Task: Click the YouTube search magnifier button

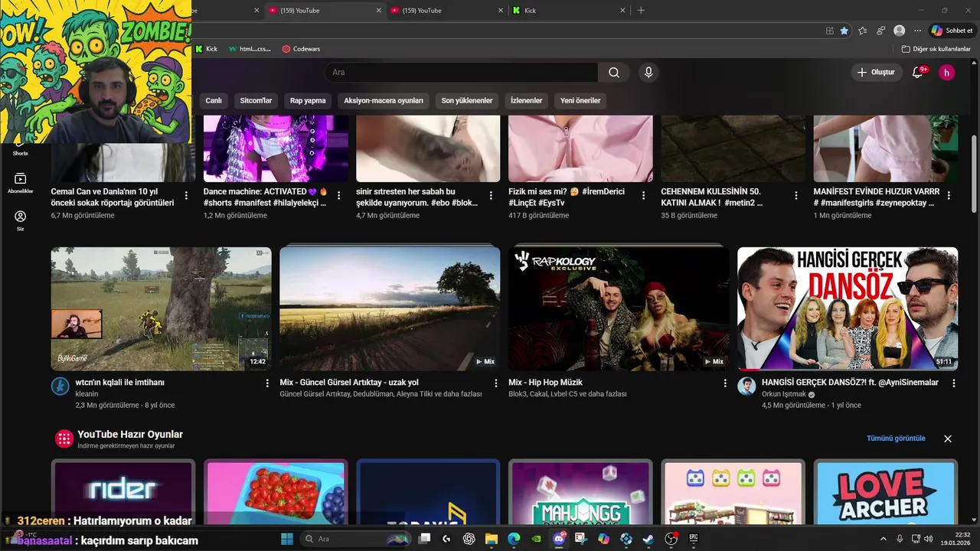Action: click(614, 73)
